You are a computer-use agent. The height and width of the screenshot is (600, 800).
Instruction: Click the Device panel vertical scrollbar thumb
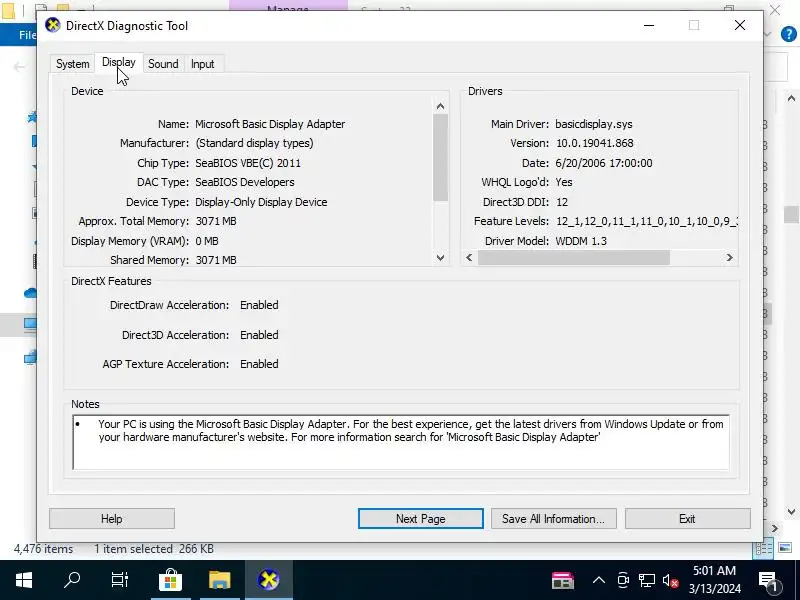(440, 157)
